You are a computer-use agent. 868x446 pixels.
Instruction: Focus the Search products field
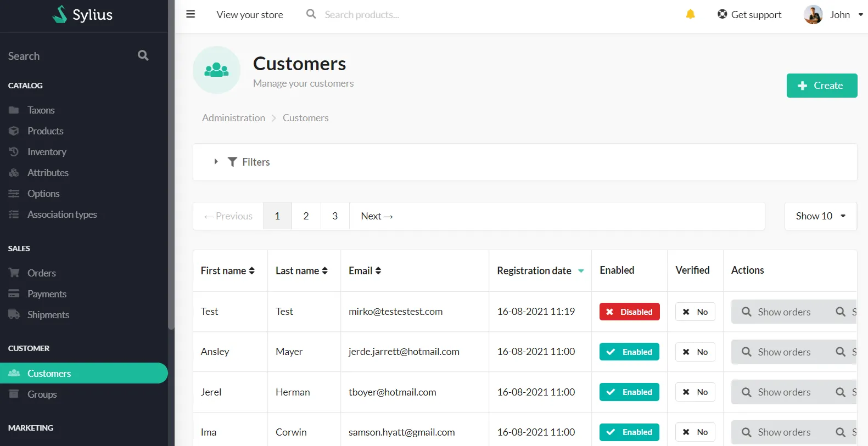(362, 15)
